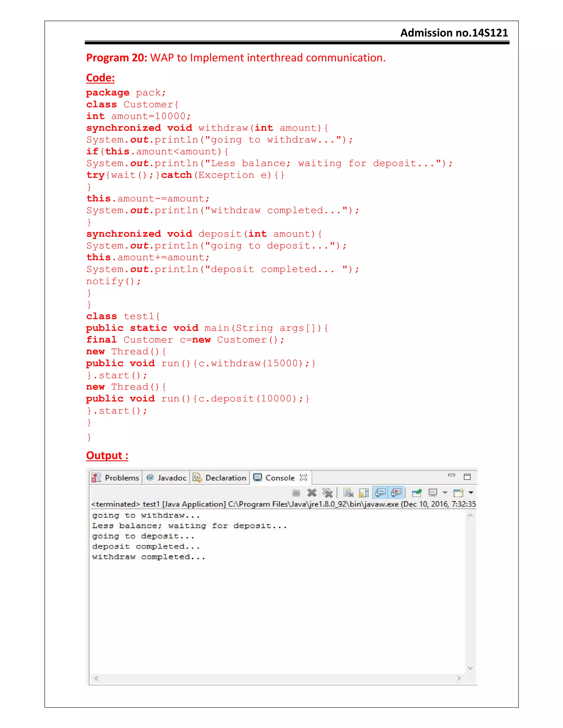The width and height of the screenshot is (563, 728).
Task: Click horizontal scrollbar right arrow
Action: click(x=459, y=678)
